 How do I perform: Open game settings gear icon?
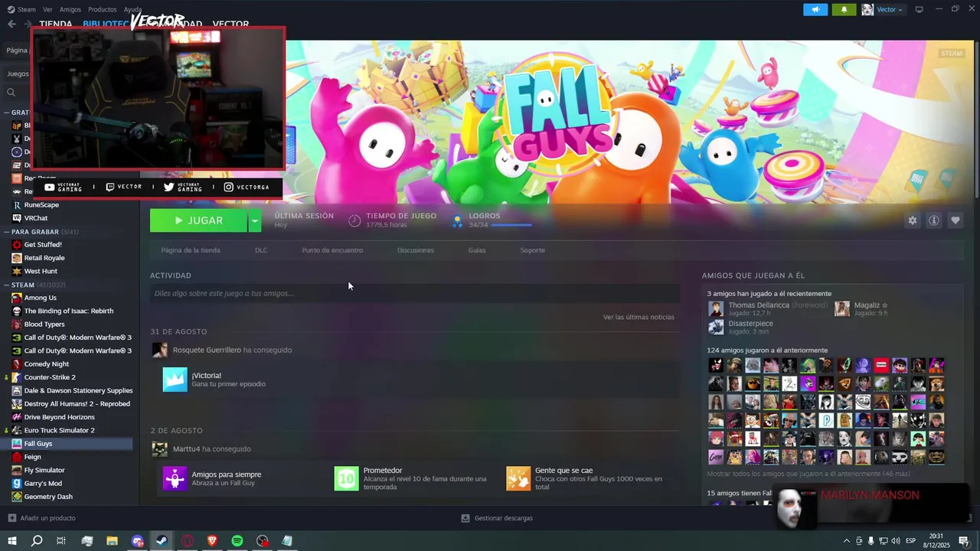coord(912,220)
